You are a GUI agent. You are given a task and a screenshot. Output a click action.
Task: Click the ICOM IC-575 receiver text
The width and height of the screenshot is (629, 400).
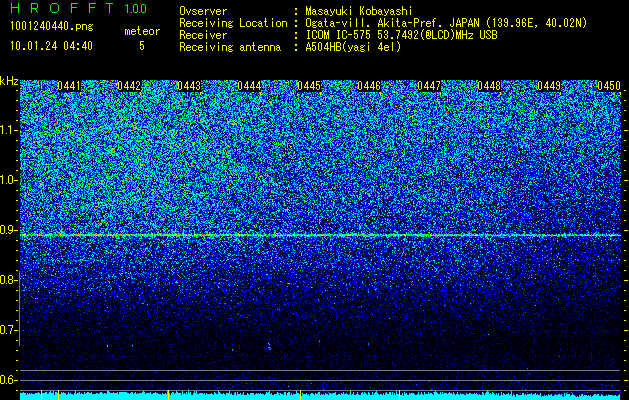click(x=401, y=35)
